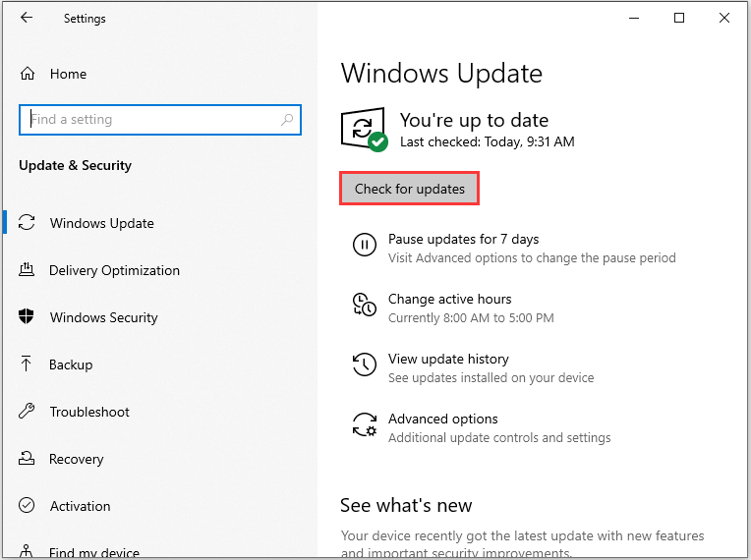Viewport: 751px width, 560px height.
Task: Open Troubleshoot page
Action: tap(89, 412)
